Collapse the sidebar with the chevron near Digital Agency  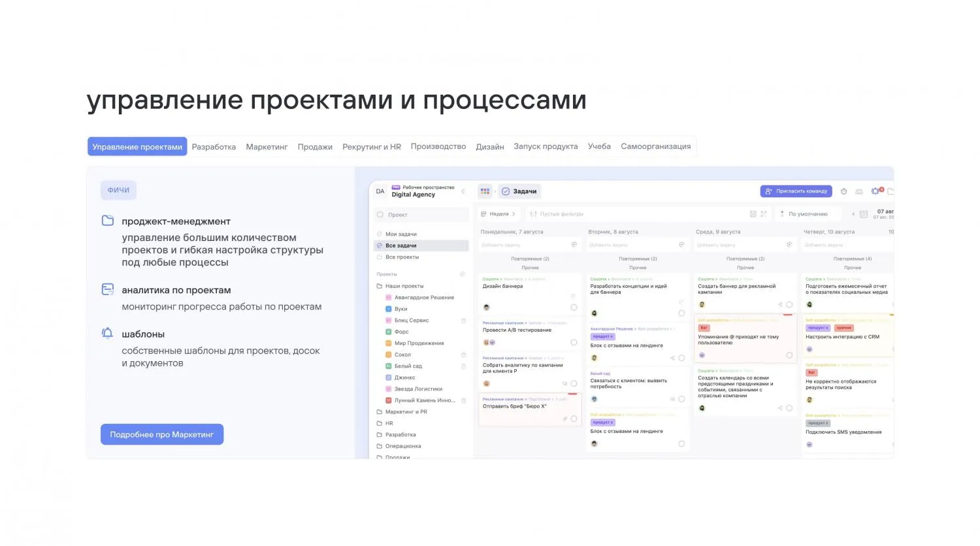(463, 191)
